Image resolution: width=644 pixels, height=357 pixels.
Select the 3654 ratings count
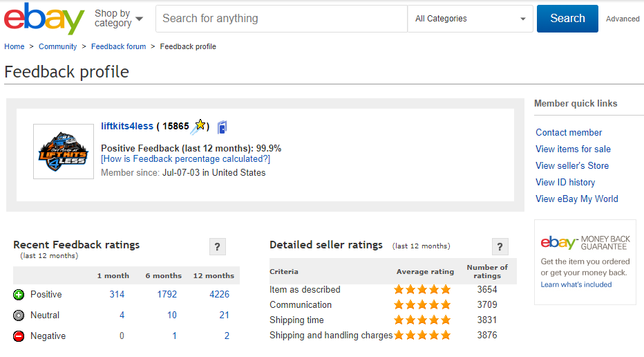point(487,290)
